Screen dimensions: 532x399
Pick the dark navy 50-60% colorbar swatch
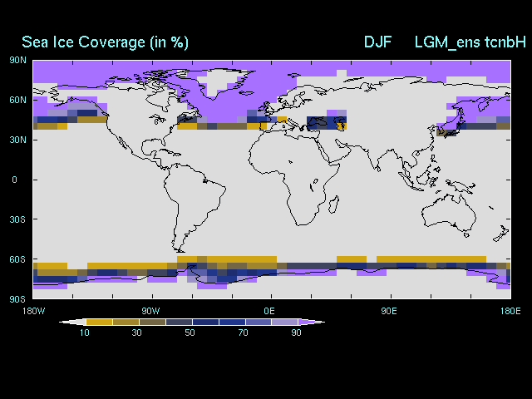(x=205, y=322)
